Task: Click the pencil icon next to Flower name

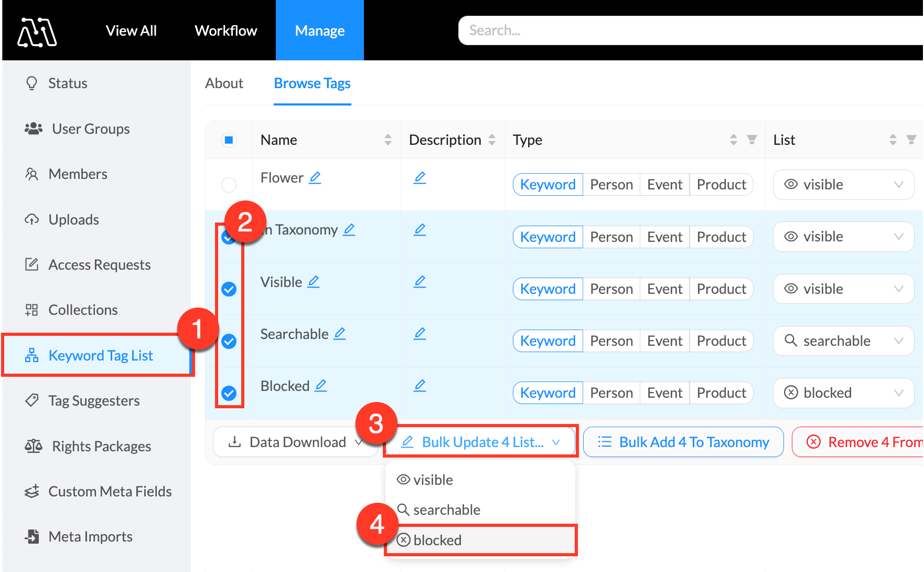Action: pos(315,178)
